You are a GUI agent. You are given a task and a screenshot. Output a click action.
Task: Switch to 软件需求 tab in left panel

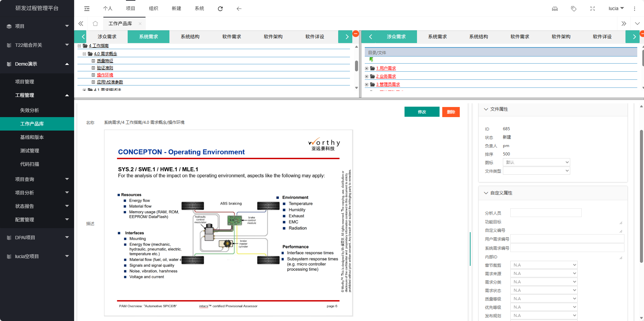point(231,37)
